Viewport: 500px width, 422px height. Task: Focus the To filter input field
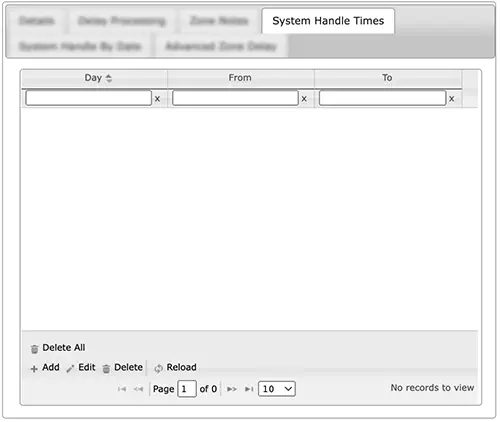coord(382,98)
